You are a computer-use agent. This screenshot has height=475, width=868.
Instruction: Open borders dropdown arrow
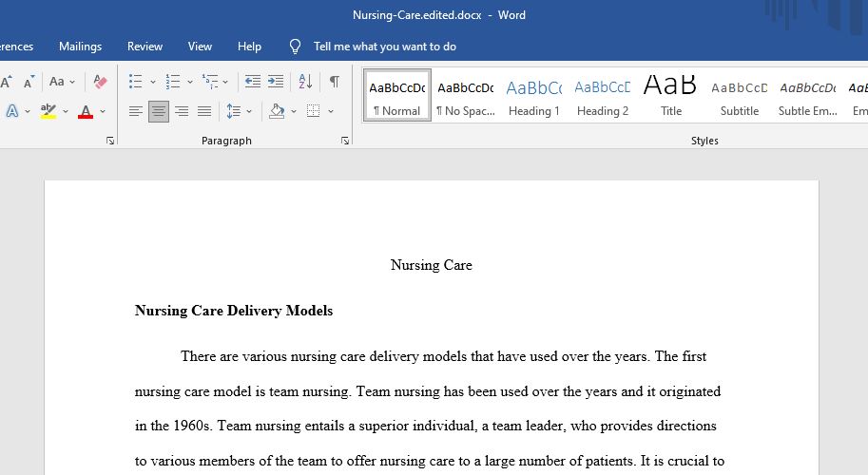331,112
